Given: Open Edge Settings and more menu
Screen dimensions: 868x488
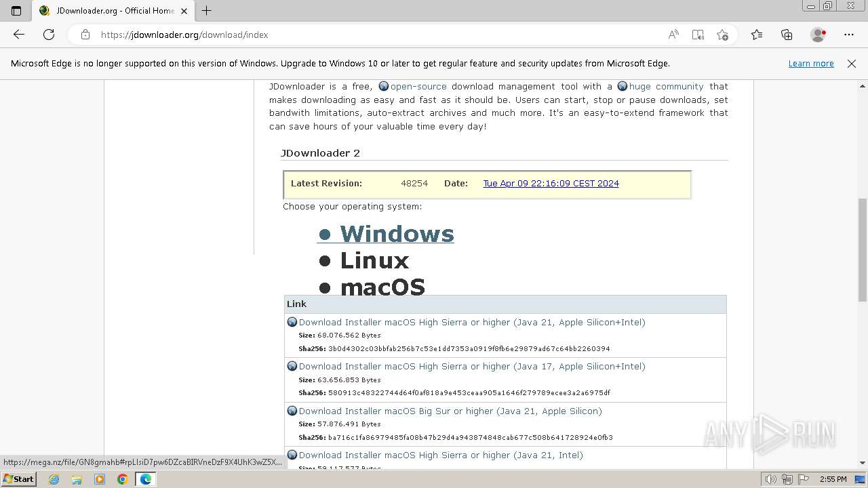Looking at the screenshot, I should pyautogui.click(x=849, y=35).
